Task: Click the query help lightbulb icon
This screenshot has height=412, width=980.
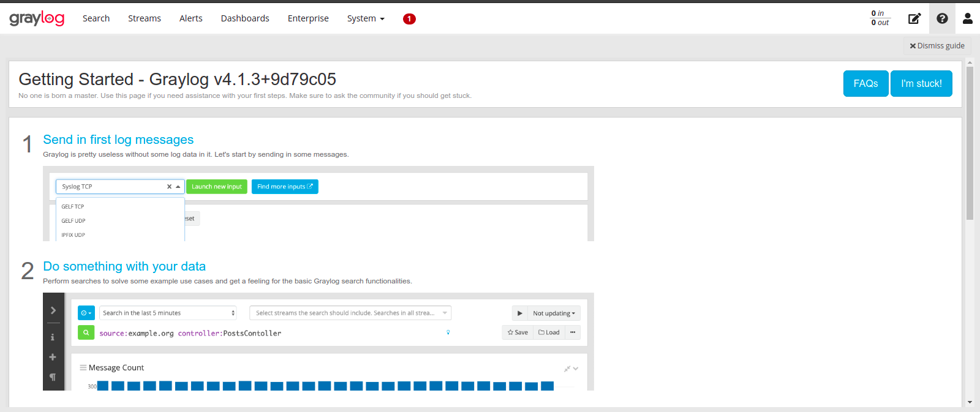Action: click(448, 332)
